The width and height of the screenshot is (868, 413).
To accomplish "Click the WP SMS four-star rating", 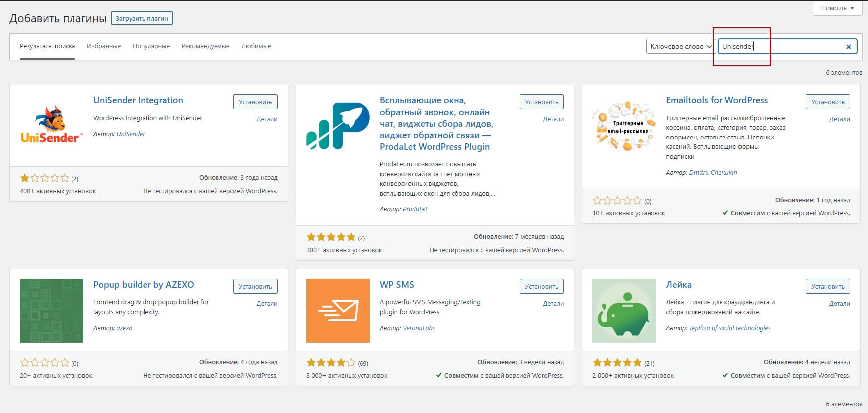I will (331, 363).
